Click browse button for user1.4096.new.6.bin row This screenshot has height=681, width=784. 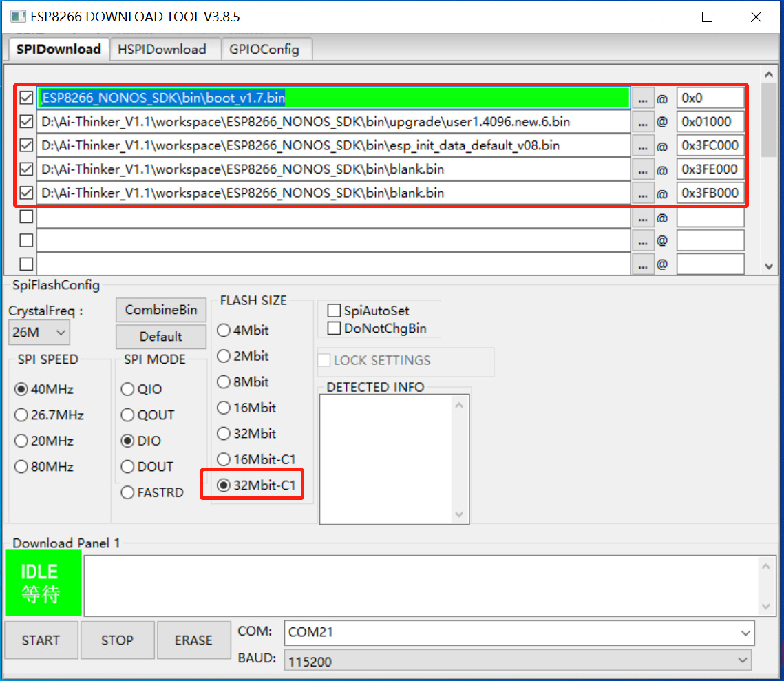click(643, 123)
